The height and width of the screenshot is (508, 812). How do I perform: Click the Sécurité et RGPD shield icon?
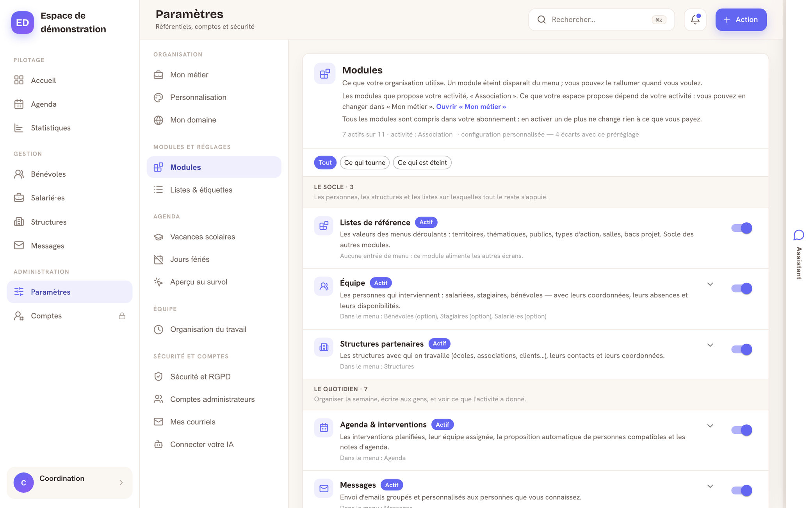(158, 377)
